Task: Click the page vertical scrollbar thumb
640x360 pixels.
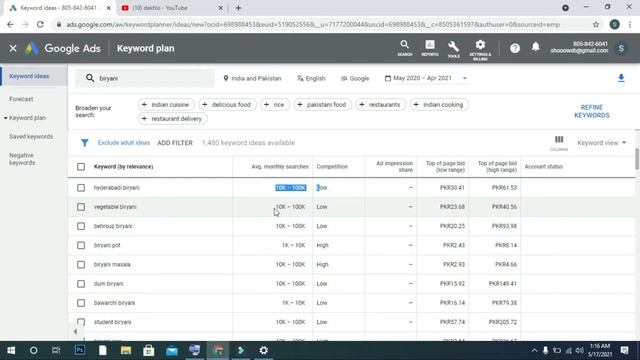Action: 637,158
